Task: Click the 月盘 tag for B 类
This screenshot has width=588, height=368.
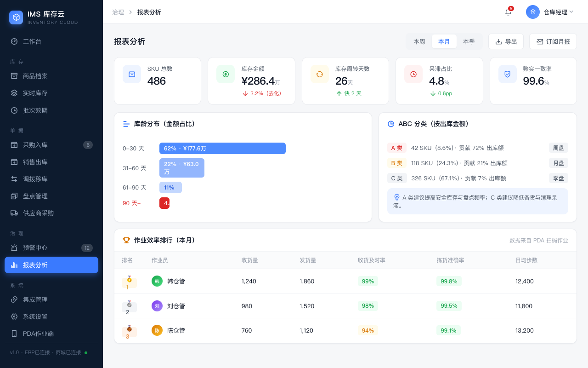Action: coord(559,163)
